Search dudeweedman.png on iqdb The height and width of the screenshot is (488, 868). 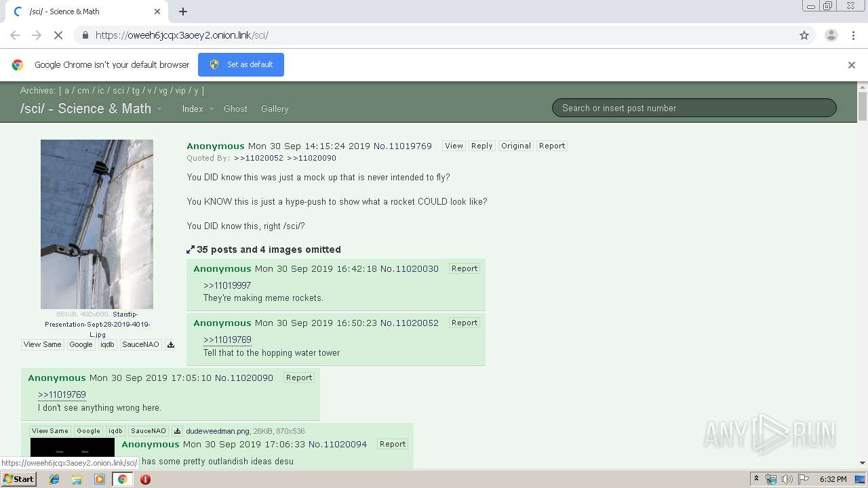click(x=116, y=431)
